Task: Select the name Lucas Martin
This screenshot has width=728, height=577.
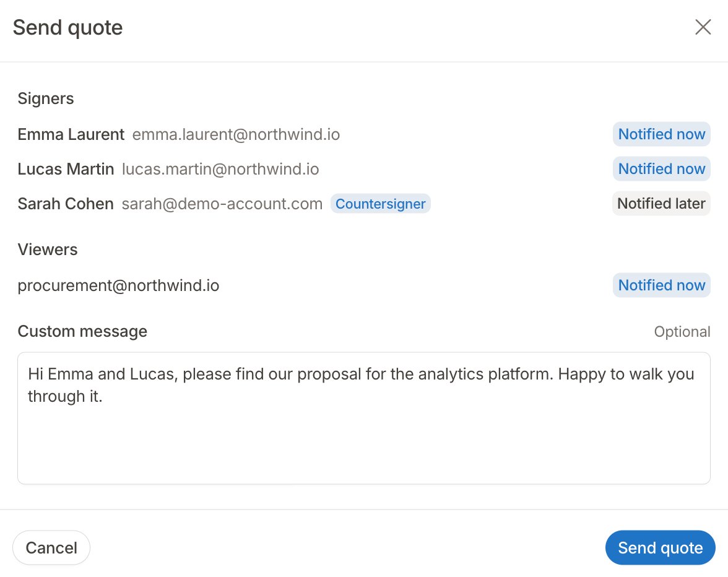Action: pos(66,170)
